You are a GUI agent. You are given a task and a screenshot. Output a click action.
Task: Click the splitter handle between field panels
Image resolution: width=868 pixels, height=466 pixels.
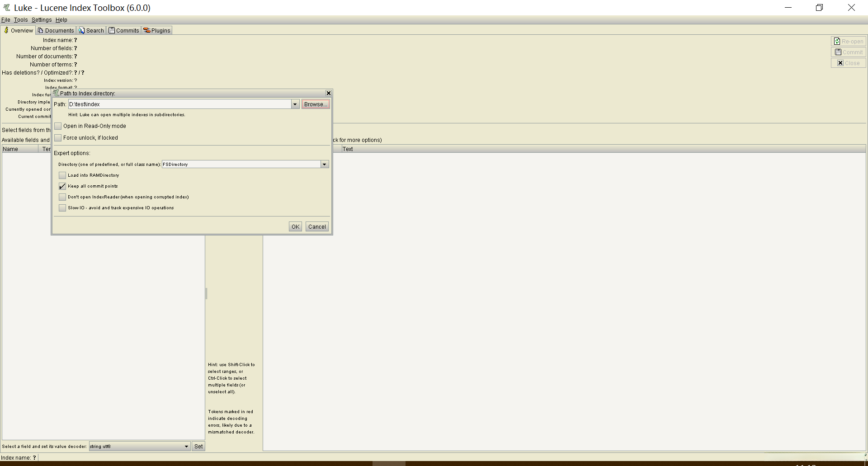206,293
